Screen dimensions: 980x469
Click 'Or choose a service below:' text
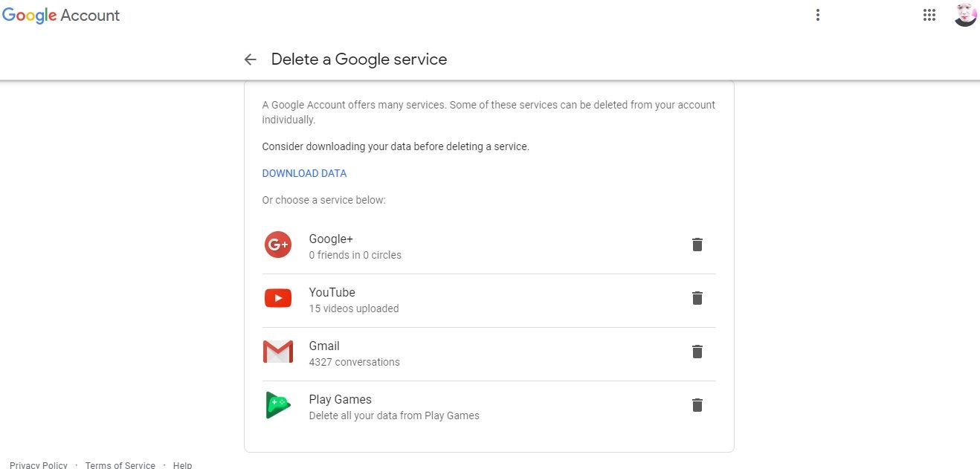pos(323,200)
